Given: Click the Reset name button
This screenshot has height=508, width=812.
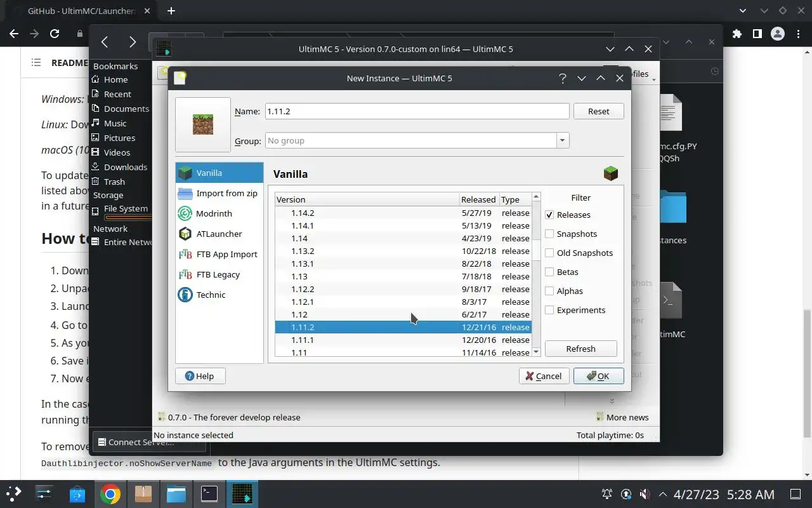Looking at the screenshot, I should (x=598, y=111).
